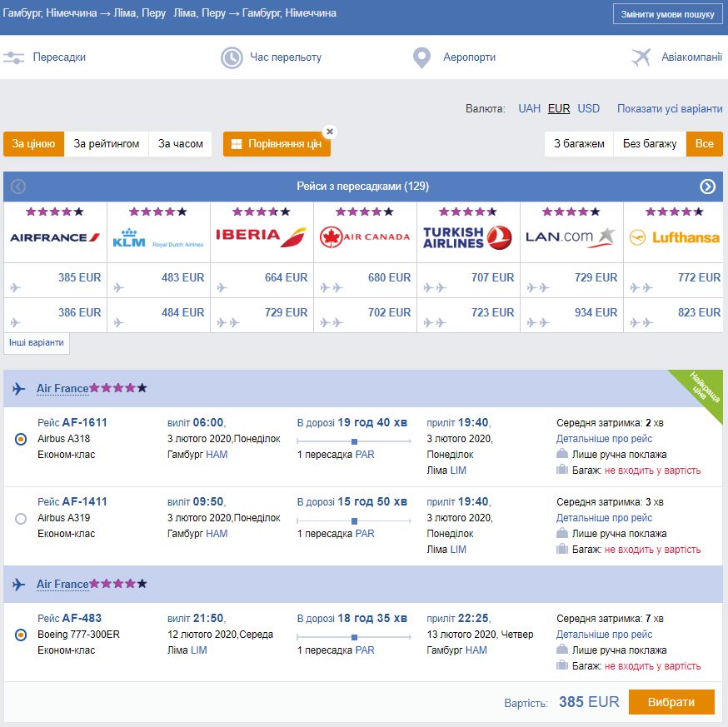Click the transfers filter sliders icon
728x727 pixels.
point(13,57)
